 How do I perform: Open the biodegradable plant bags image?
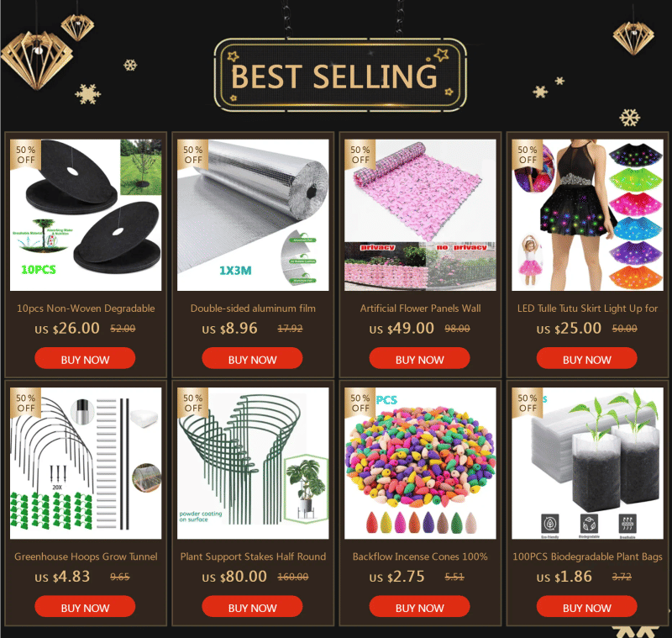(x=587, y=463)
